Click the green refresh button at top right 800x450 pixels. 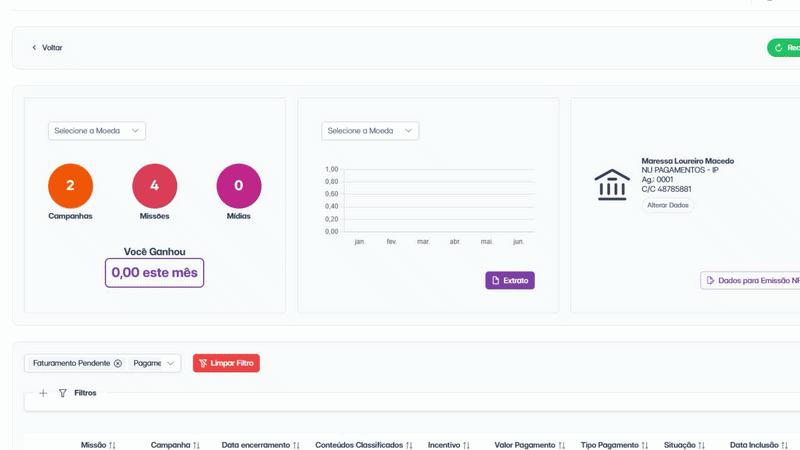[x=784, y=47]
